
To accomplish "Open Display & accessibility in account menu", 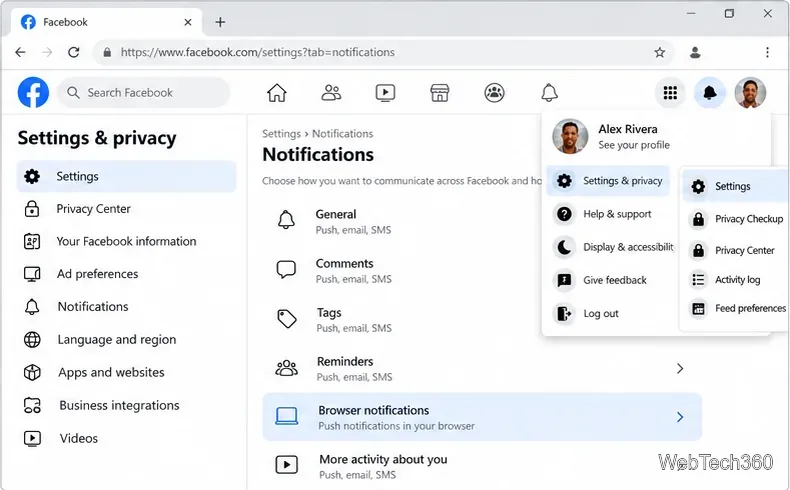I will [x=611, y=247].
